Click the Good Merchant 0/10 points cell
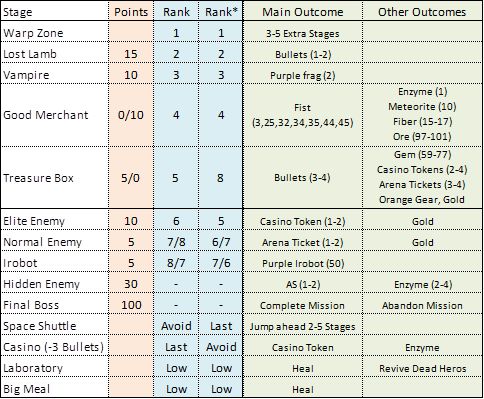Viewport: 484px width, 399px height. pos(131,115)
